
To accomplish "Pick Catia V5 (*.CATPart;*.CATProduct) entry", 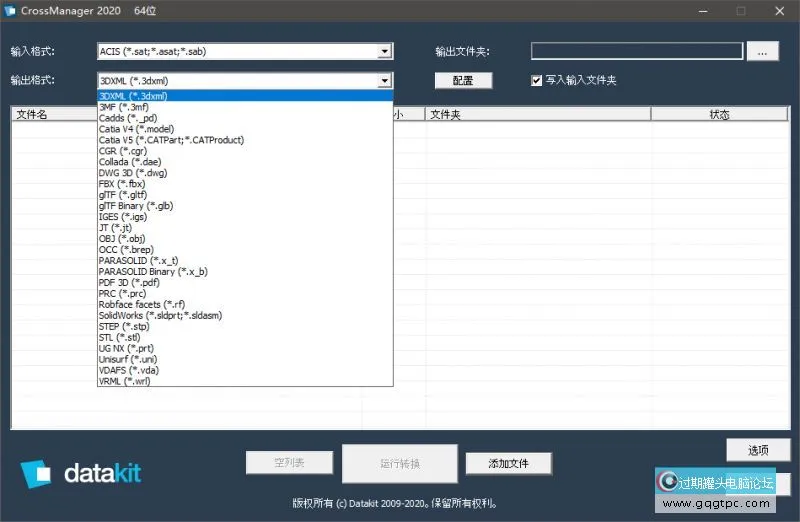I will (x=171, y=140).
